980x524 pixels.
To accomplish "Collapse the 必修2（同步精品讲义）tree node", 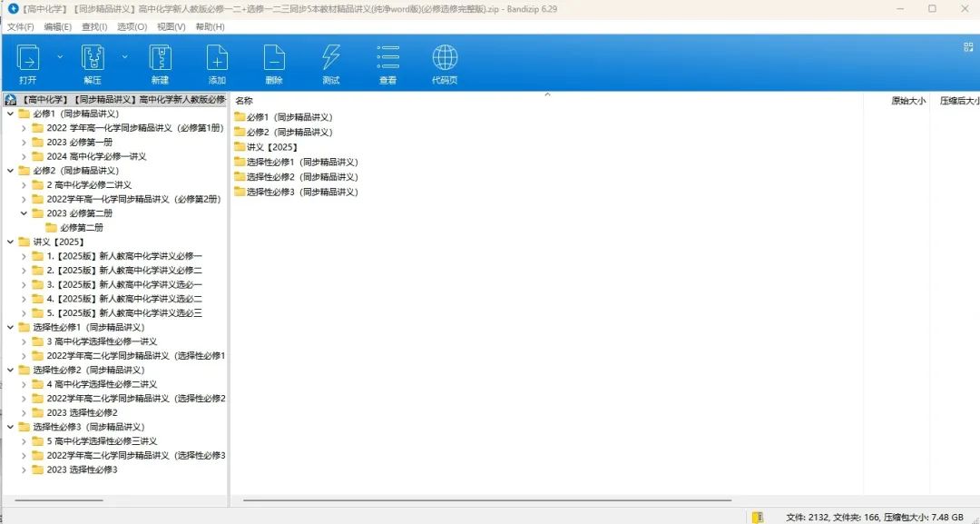I will click(x=10, y=171).
